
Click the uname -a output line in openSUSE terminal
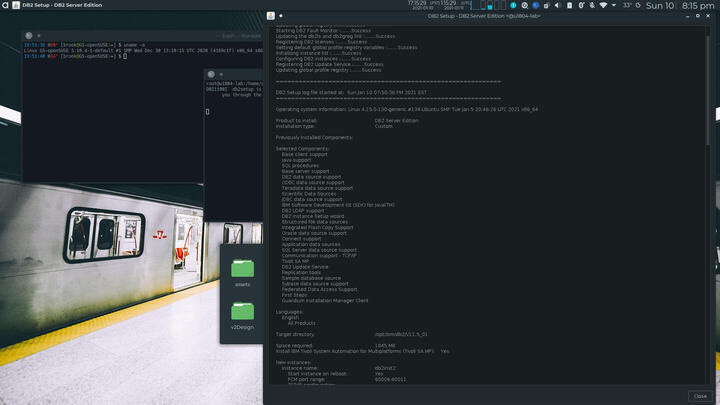click(x=143, y=51)
